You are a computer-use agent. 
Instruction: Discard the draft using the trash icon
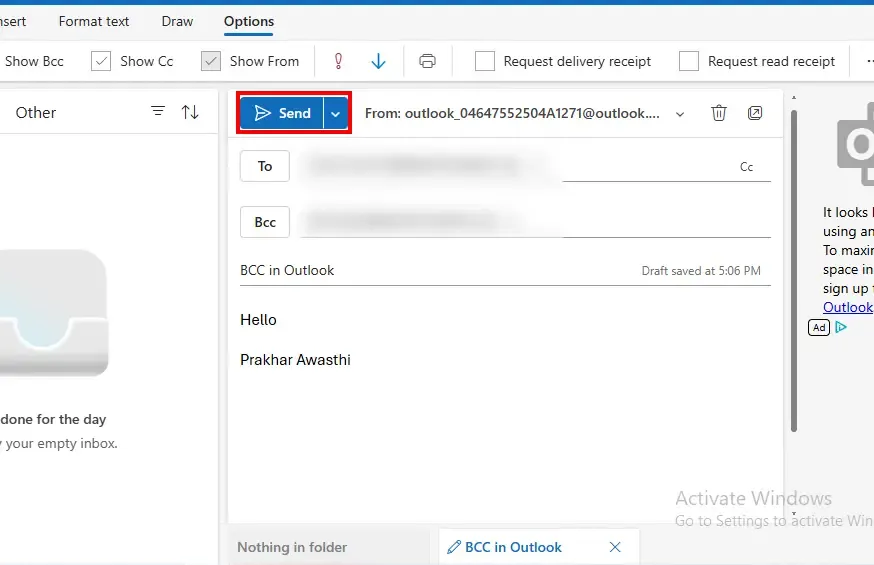(718, 113)
